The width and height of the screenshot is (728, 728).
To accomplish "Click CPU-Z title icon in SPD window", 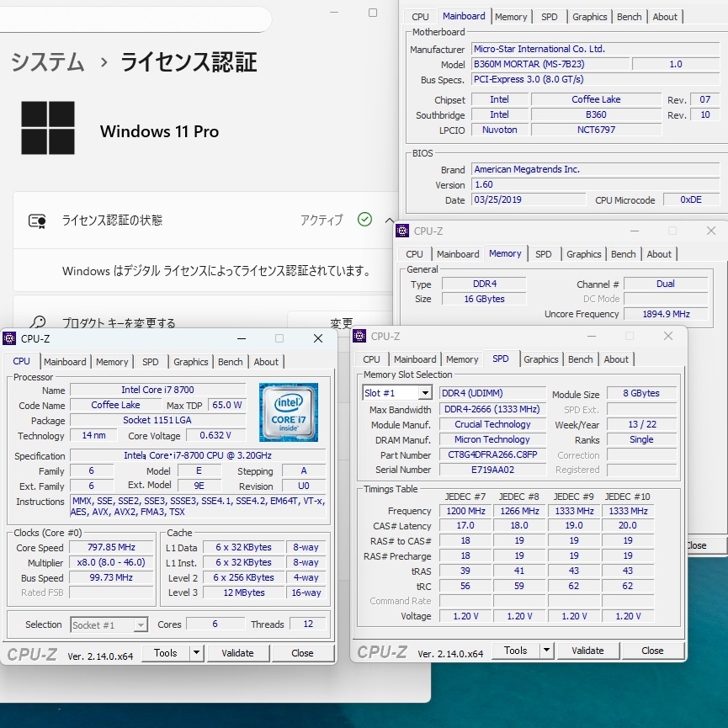I will (360, 336).
